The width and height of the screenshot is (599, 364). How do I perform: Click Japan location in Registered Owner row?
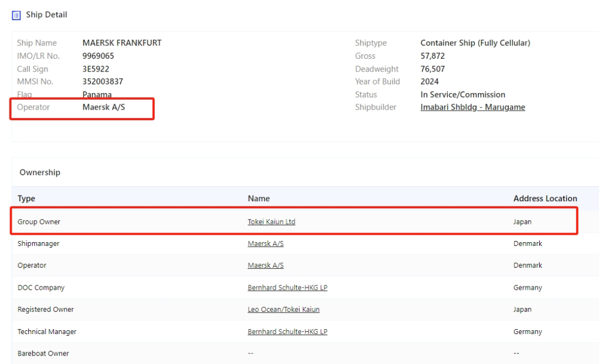click(522, 310)
